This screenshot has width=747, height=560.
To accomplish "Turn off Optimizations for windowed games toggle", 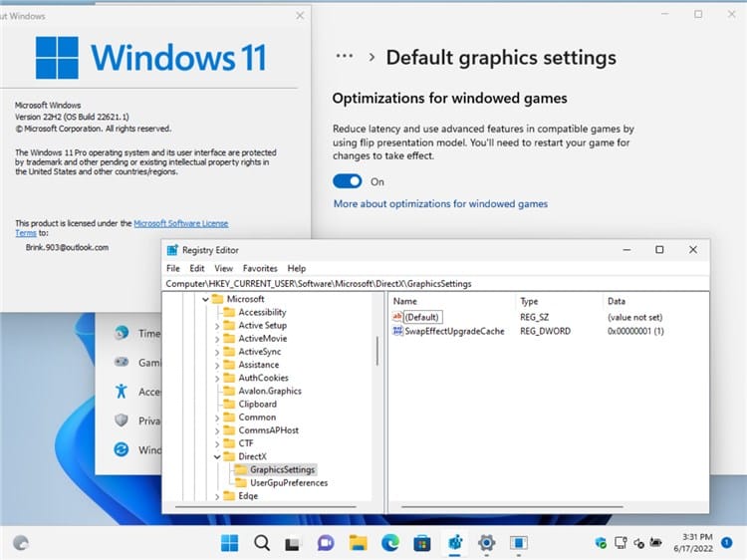I will pos(348,181).
